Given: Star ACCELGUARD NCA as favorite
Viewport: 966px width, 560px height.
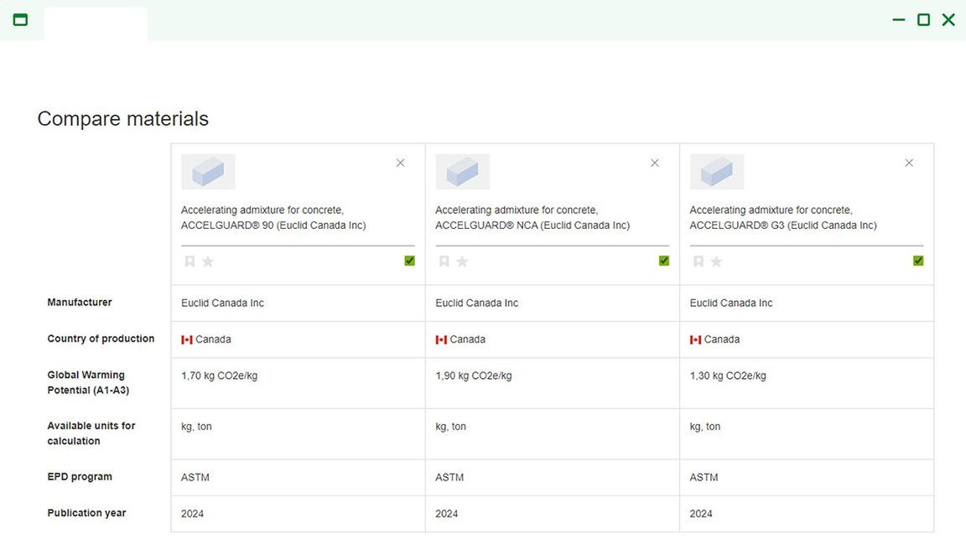Looking at the screenshot, I should tap(463, 262).
